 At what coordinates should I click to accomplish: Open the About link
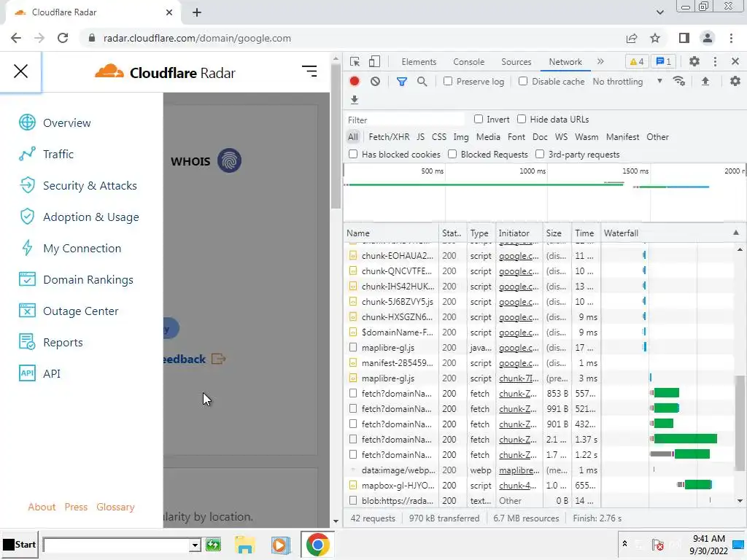pos(42,507)
